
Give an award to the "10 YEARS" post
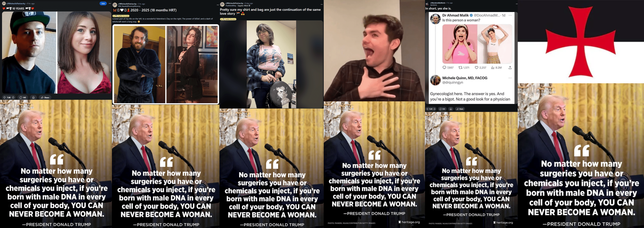pyautogui.click(x=33, y=97)
